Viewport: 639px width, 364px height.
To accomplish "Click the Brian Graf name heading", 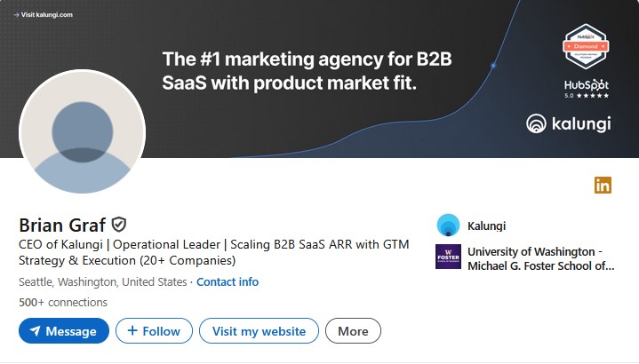I will (61, 224).
